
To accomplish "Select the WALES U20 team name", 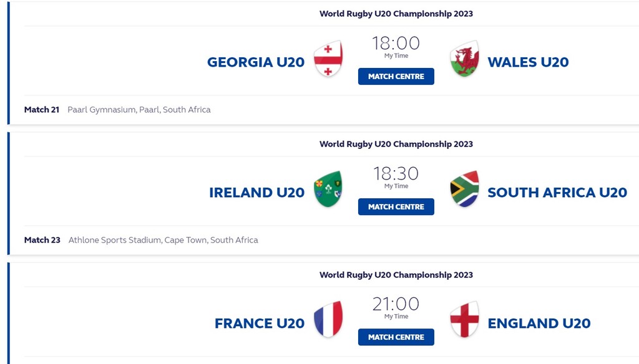I will pos(528,62).
